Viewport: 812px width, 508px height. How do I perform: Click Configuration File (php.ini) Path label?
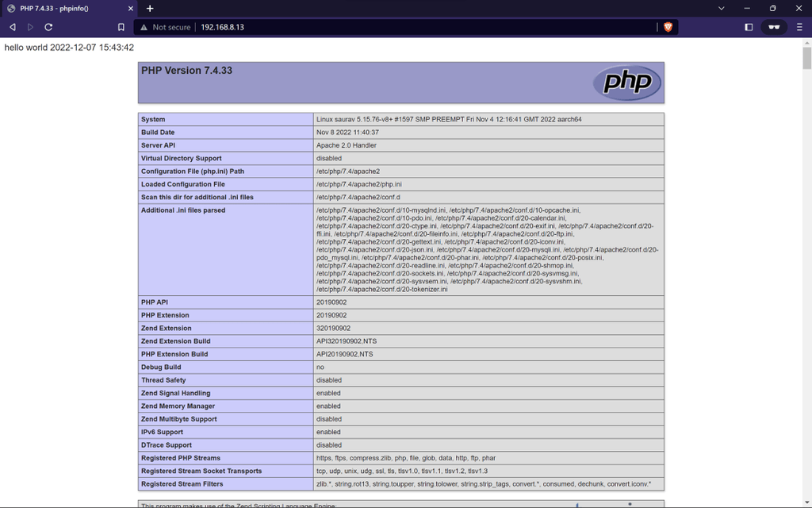point(193,171)
